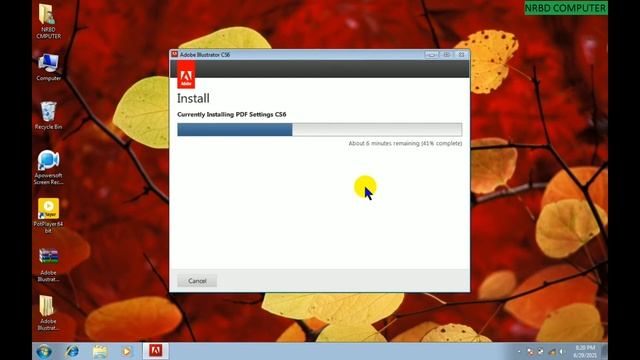
Task: Open the taskbar clock and date
Action: pyautogui.click(x=585, y=351)
